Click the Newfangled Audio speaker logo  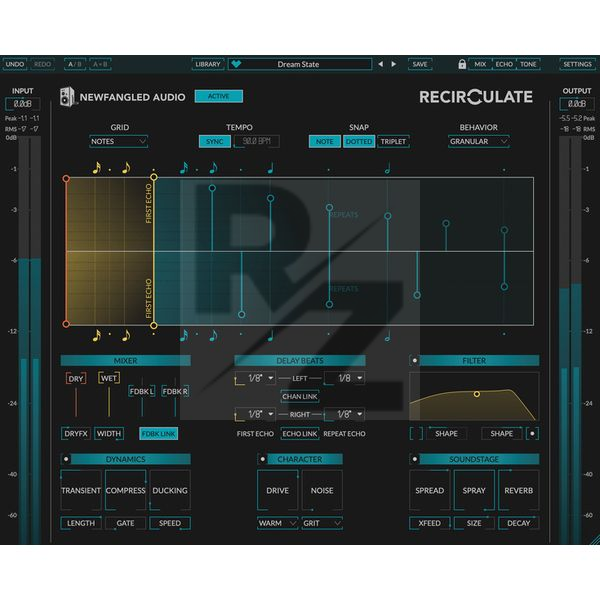click(67, 96)
